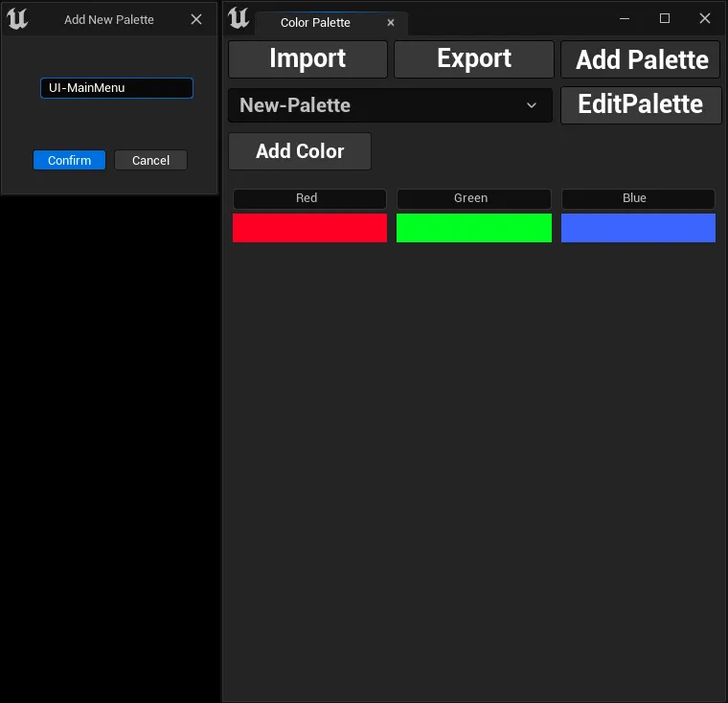728x703 pixels.
Task: Click the Blue color name field
Action: pyautogui.click(x=638, y=198)
